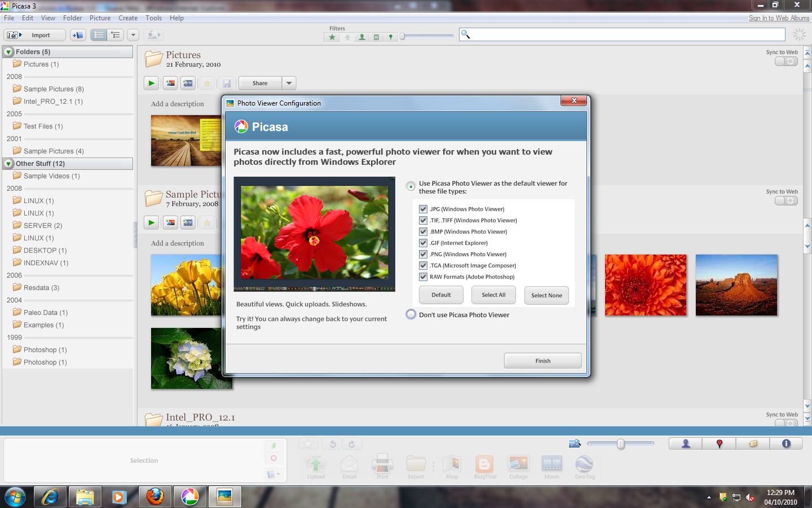Select the Resdata (3) folder

tap(41, 288)
